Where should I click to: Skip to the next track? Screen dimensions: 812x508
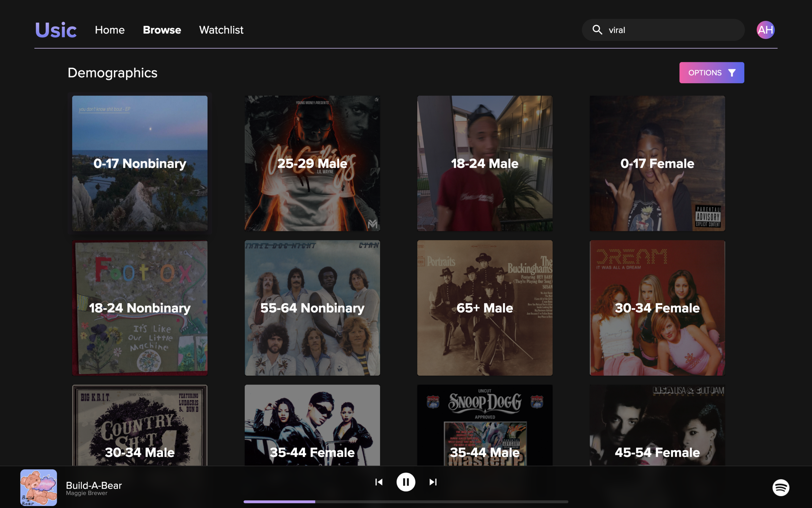pyautogui.click(x=433, y=482)
